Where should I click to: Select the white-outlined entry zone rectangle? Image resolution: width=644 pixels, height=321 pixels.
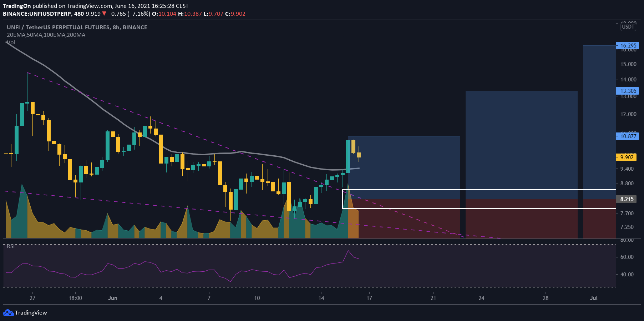click(479, 199)
